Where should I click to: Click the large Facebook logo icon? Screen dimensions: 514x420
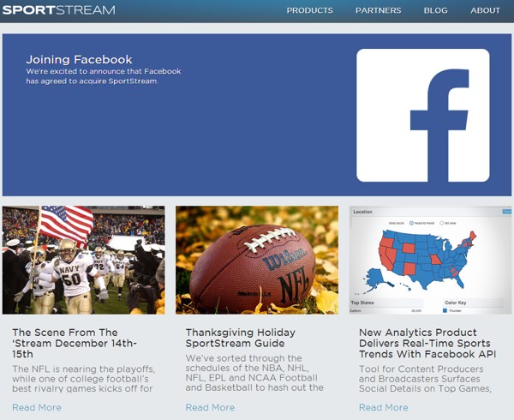(423, 116)
